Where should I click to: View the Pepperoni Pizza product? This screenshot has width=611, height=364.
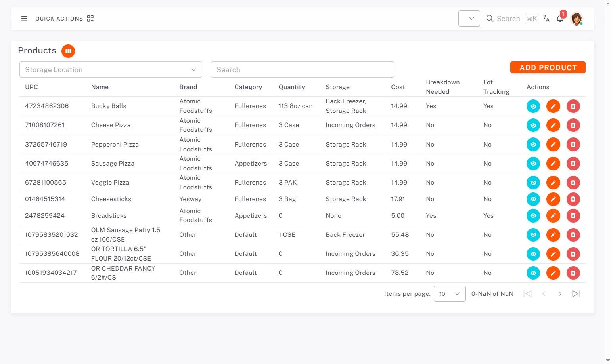[x=533, y=144]
